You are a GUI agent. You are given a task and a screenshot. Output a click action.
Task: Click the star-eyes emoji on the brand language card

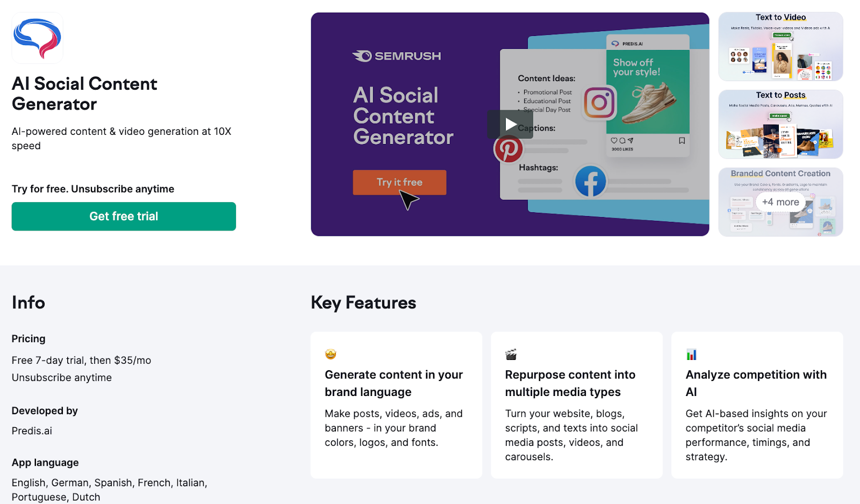[x=331, y=354]
